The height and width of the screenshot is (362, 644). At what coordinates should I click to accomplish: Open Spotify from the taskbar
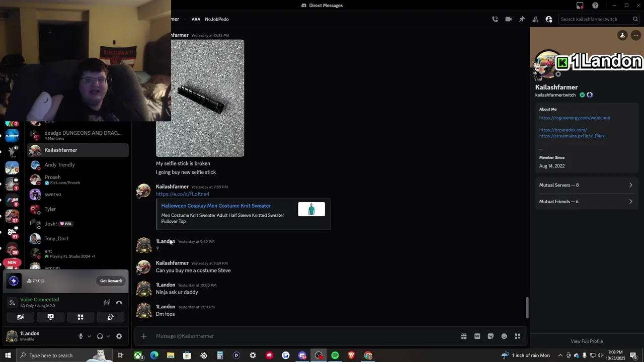[x=335, y=355]
